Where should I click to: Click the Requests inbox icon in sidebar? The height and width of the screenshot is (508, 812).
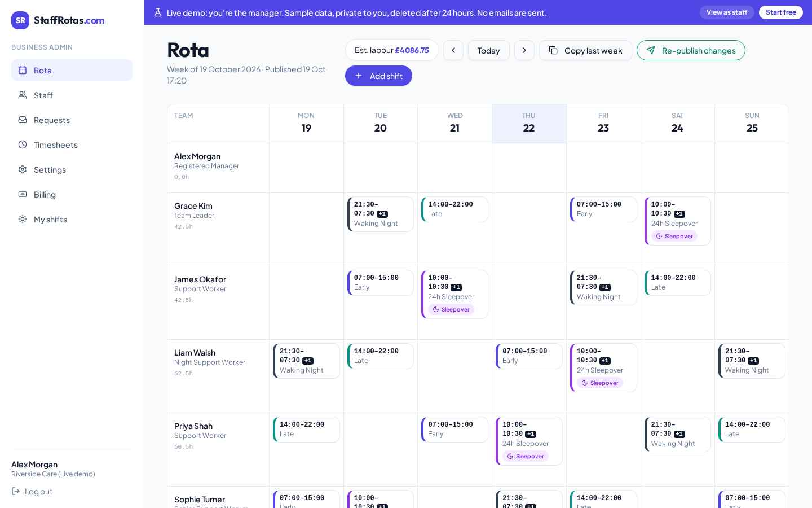(x=23, y=120)
